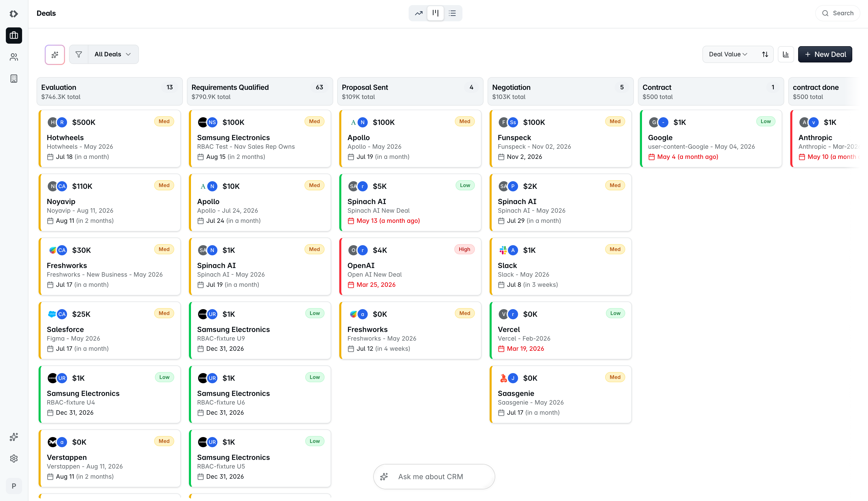Open the app logo in the sidebar
Viewport: 868px width, 501px height.
tap(14, 14)
